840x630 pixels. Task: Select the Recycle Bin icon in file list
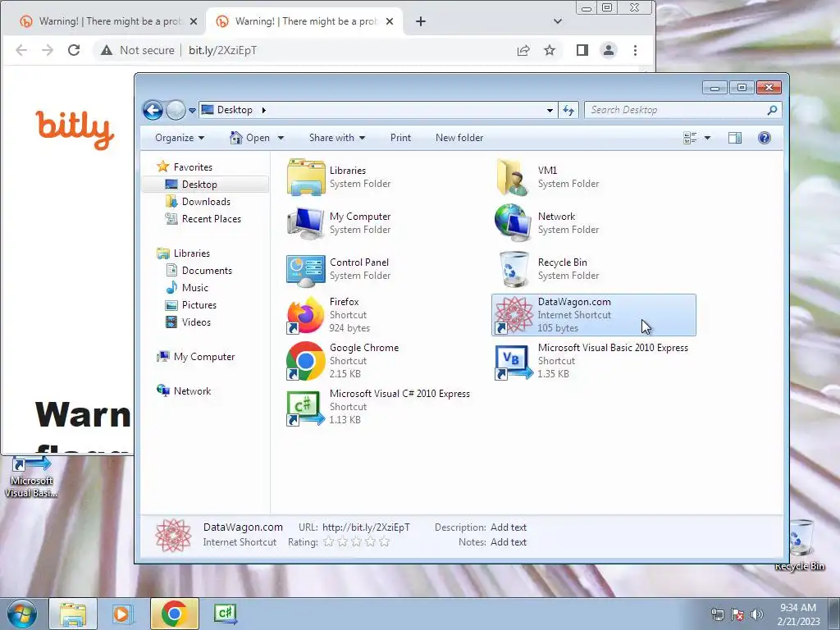point(514,269)
